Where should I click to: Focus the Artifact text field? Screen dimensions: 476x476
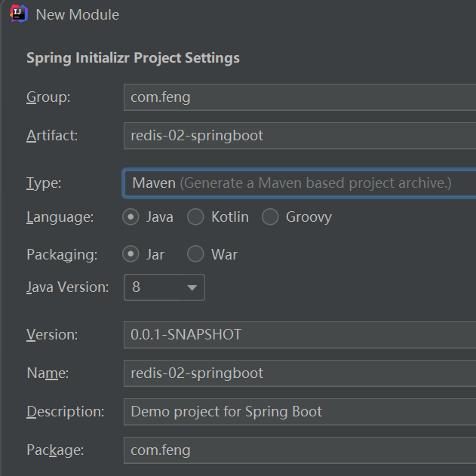pos(299,136)
